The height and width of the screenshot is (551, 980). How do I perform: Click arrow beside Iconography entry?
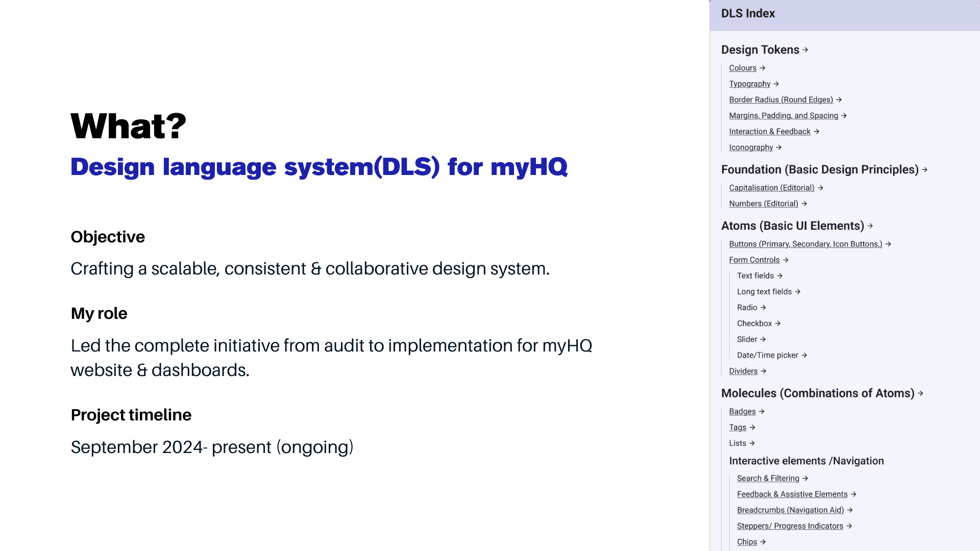pos(779,147)
